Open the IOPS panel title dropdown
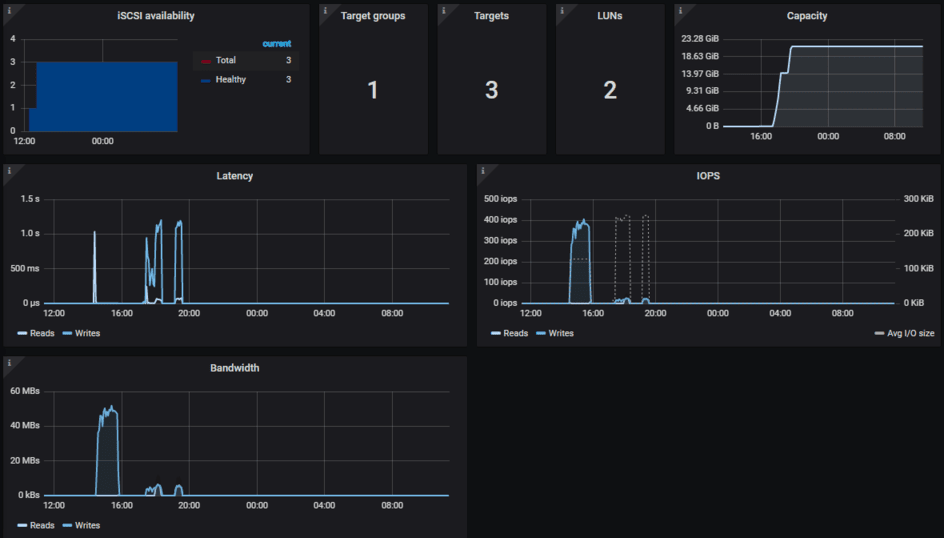The height and width of the screenshot is (538, 944). tap(709, 176)
